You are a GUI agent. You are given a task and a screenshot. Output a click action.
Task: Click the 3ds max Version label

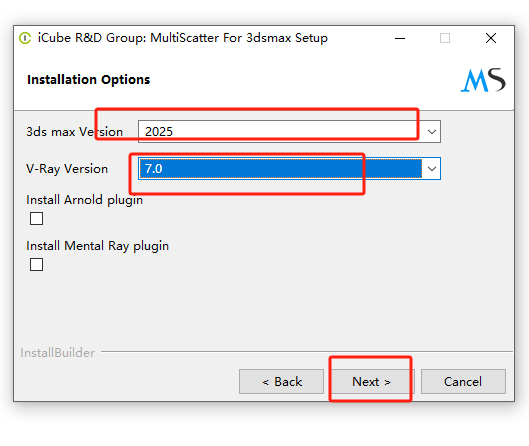pos(75,132)
